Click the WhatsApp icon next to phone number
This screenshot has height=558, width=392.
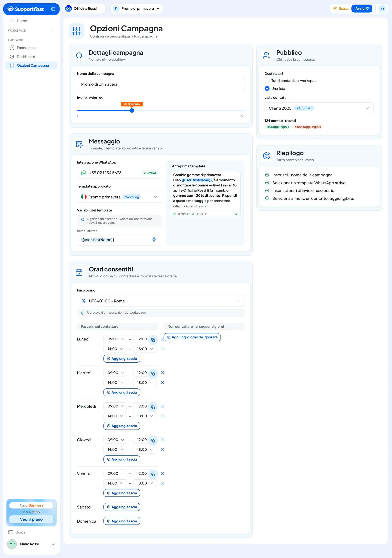click(x=83, y=173)
